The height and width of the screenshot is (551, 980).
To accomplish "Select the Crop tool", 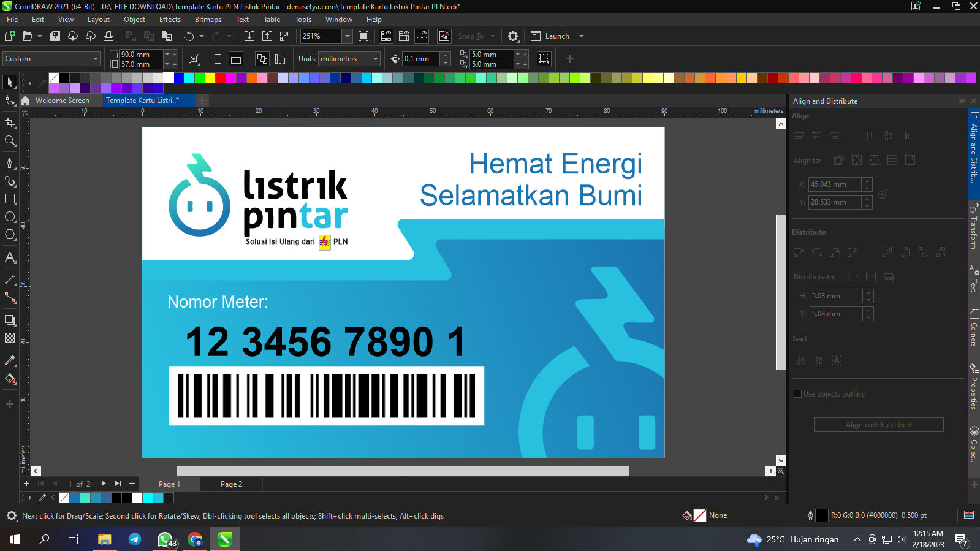I will tap(10, 123).
